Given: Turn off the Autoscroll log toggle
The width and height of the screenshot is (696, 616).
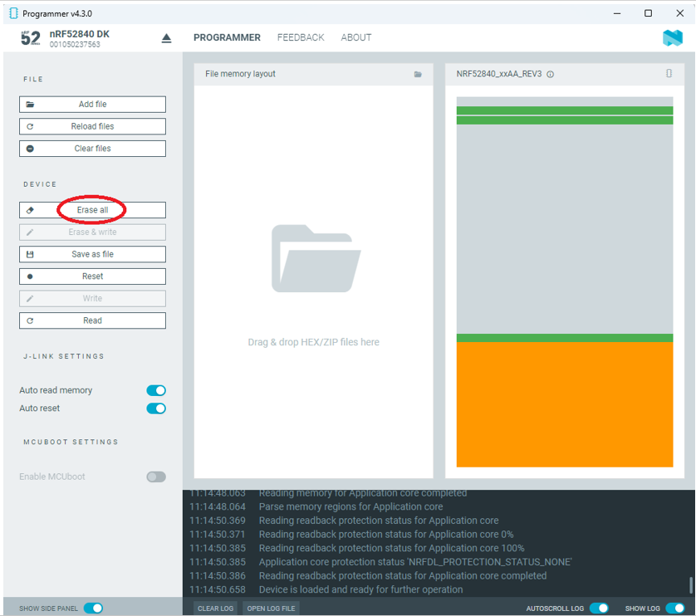Looking at the screenshot, I should pos(598,609).
